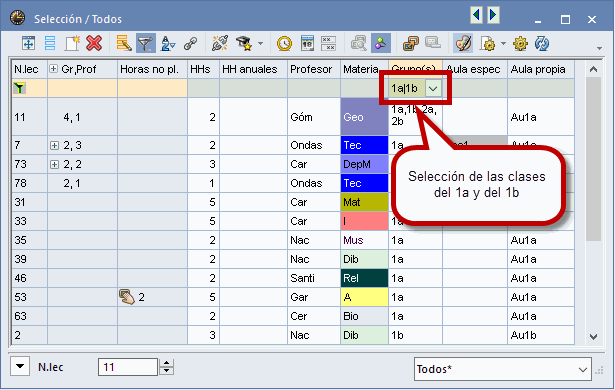Click the red X delete icon
Image resolution: width=615 pixels, height=390 pixels.
click(x=94, y=44)
